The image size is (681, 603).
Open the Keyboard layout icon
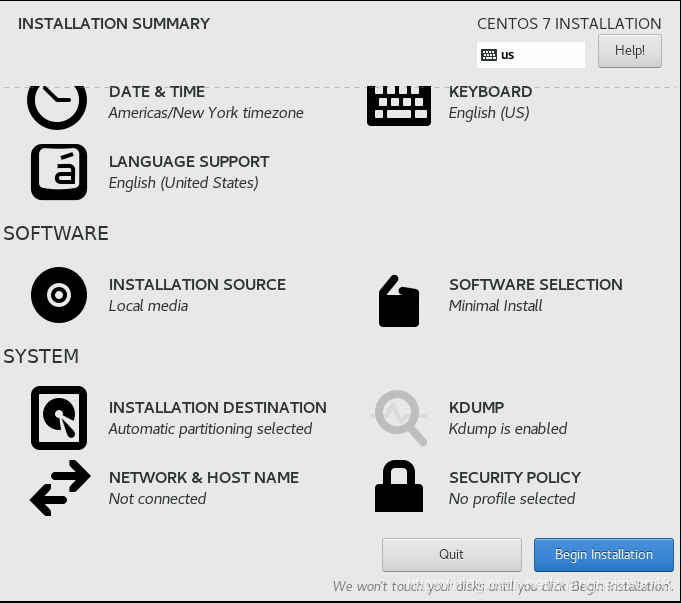(x=399, y=106)
